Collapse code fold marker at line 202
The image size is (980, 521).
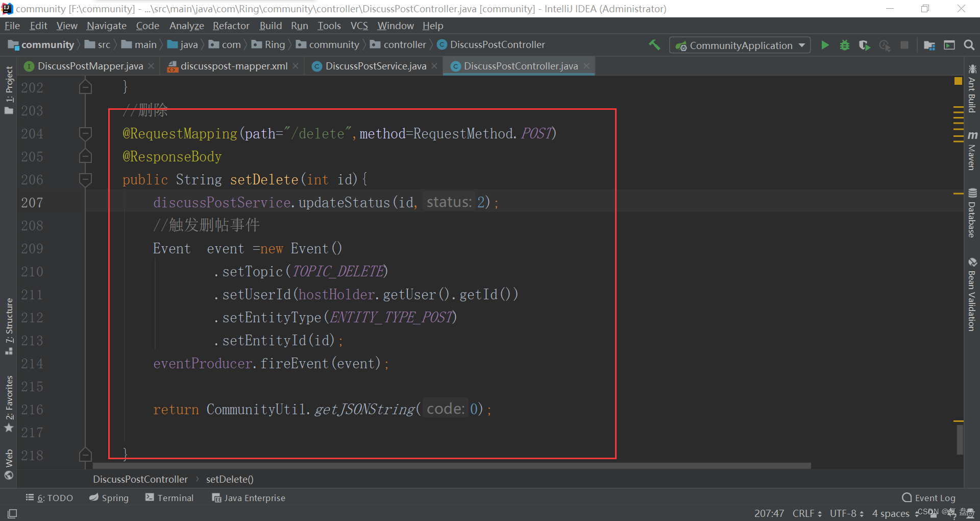pos(85,88)
